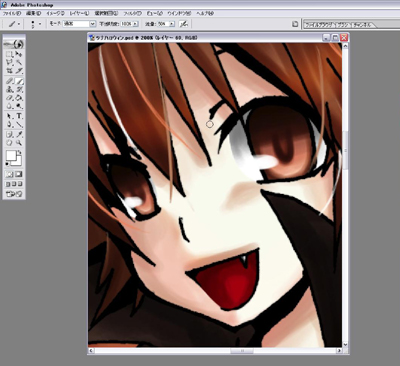Select the Brush tool in toolbox
Image resolution: width=400 pixels, height=366 pixels.
19,81
